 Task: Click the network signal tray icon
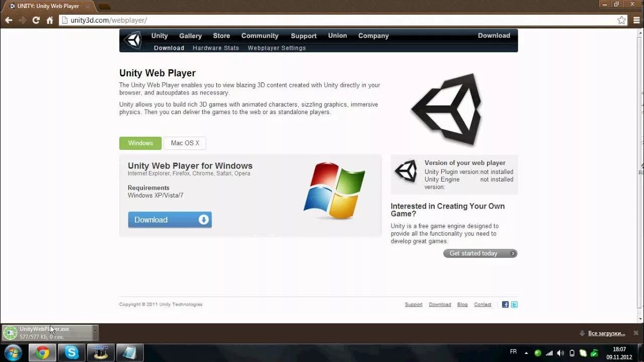pos(549,353)
